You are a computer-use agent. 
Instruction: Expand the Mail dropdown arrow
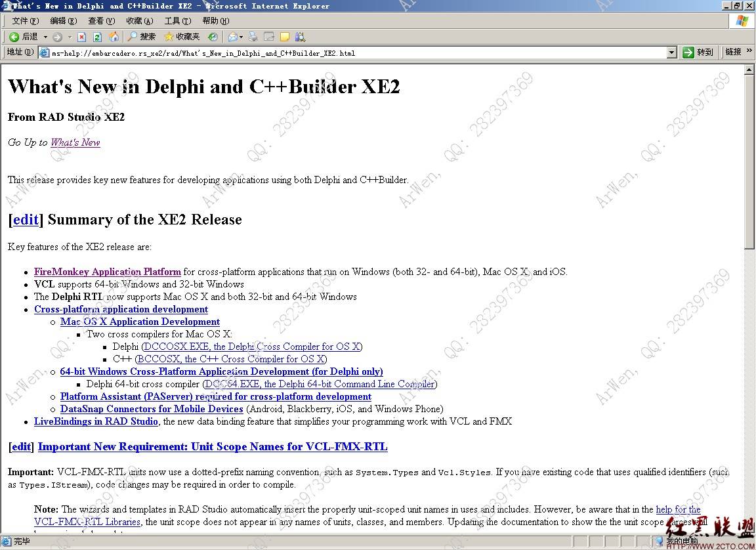241,37
